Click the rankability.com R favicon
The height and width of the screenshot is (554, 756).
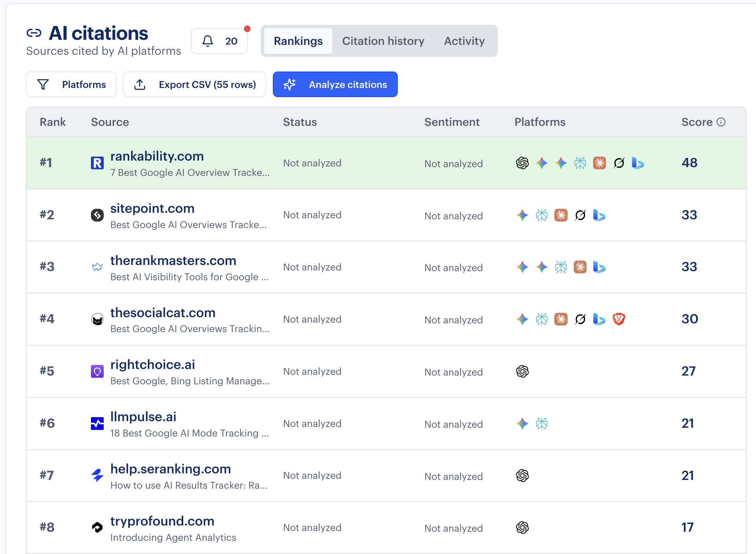[97, 163]
